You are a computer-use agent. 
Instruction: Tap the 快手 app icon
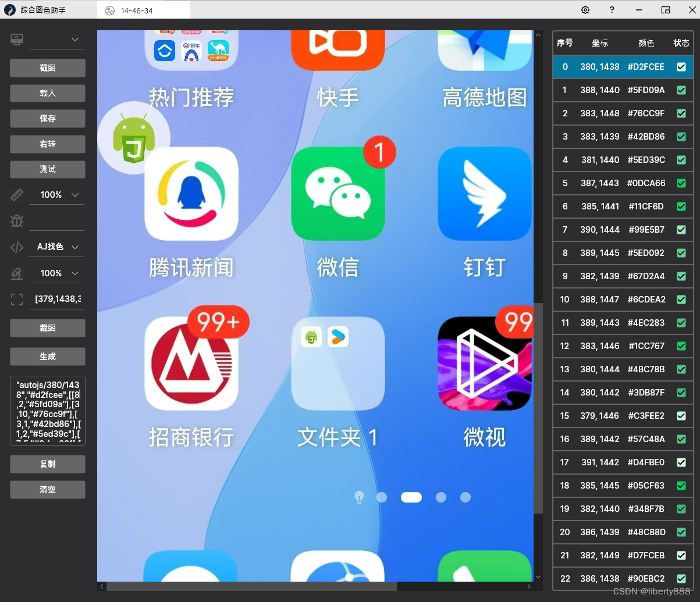(338, 50)
